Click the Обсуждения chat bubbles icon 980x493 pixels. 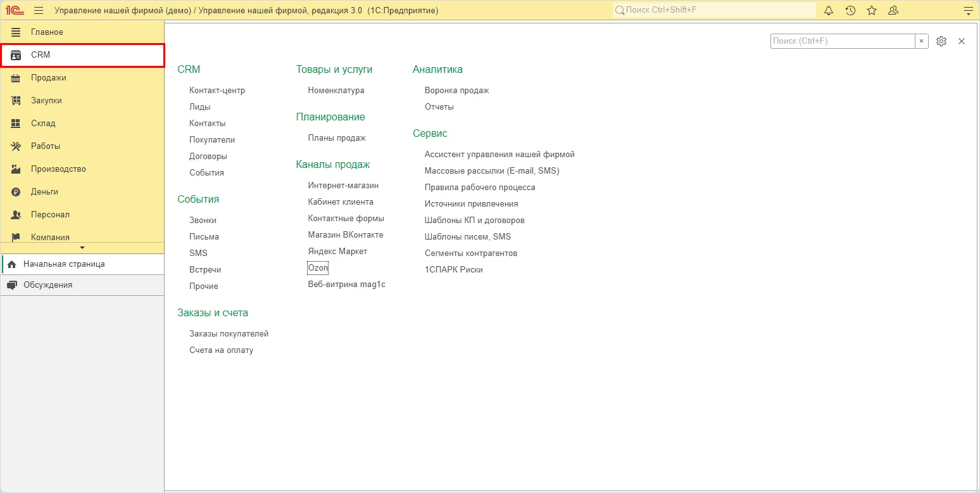click(x=12, y=285)
